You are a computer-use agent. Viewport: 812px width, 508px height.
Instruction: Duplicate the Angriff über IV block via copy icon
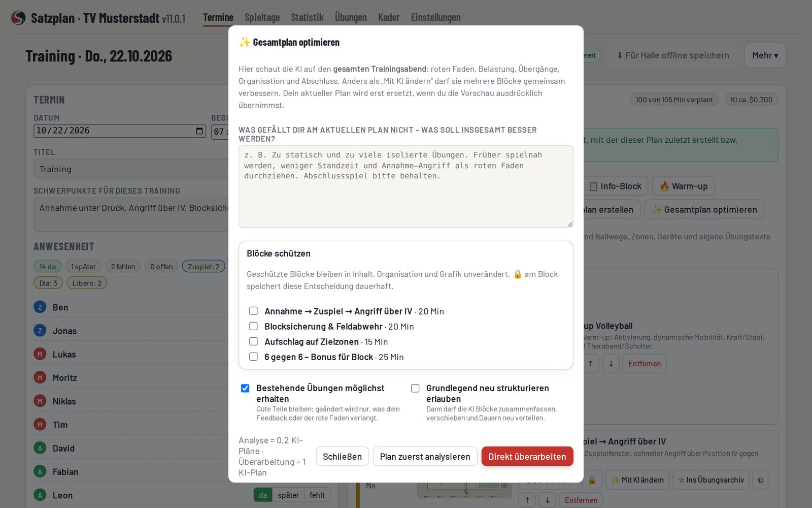coord(760,480)
